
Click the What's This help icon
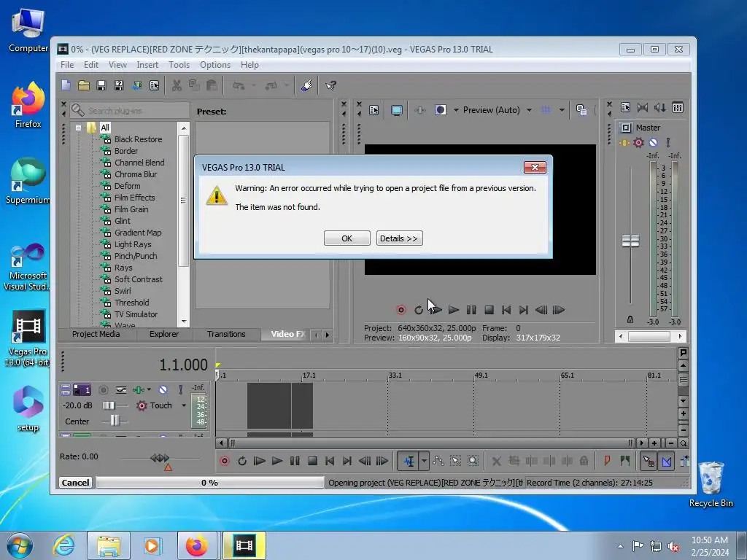[330, 85]
